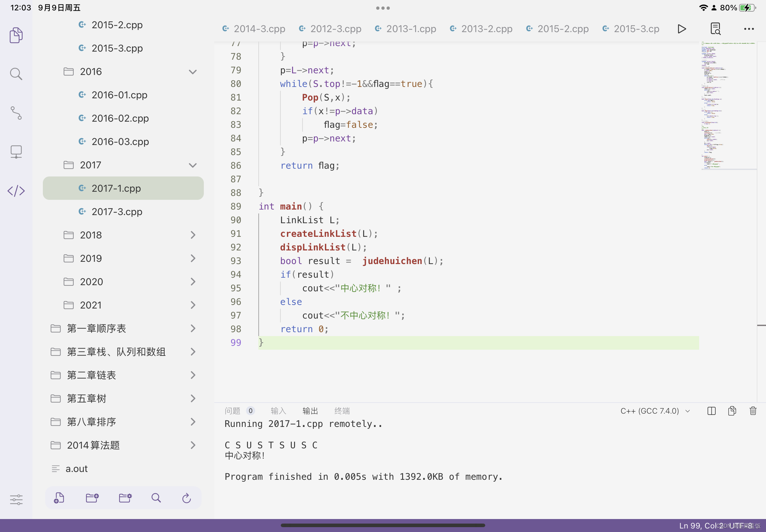Open the files explorer sidebar icon

point(16,35)
